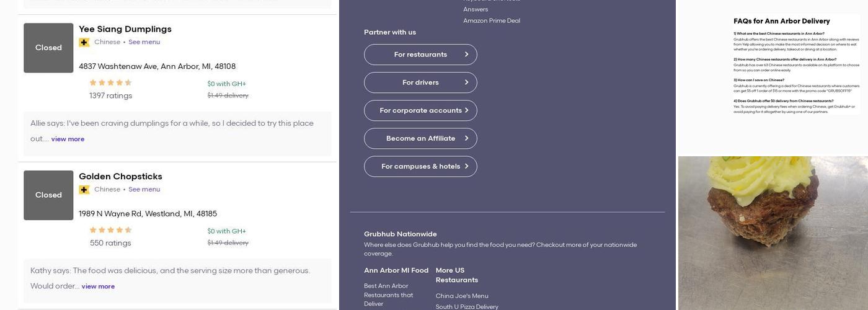Image resolution: width=868 pixels, height=310 pixels.
Task: Click the Closed thumbnail for Yee Siang Dumplings
Action: click(48, 48)
